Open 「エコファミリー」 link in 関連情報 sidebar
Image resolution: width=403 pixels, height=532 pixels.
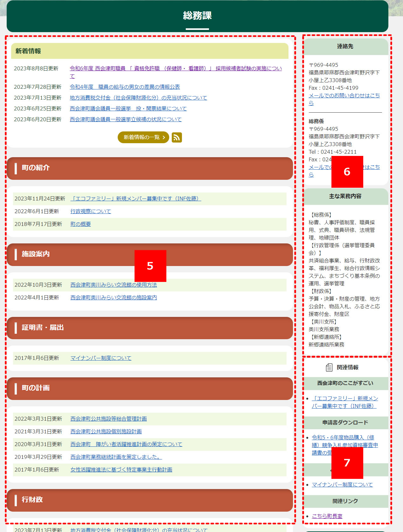pyautogui.click(x=345, y=402)
